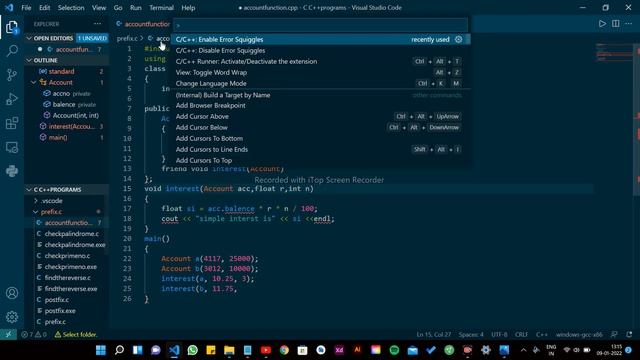
Task: Open the Explorer view in activity bar
Action: point(12,27)
